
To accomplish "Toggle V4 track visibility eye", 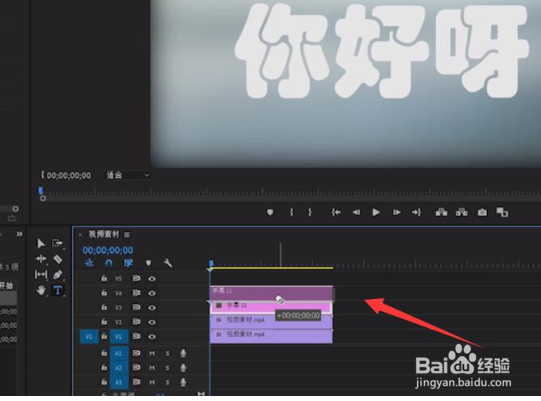I will [152, 293].
